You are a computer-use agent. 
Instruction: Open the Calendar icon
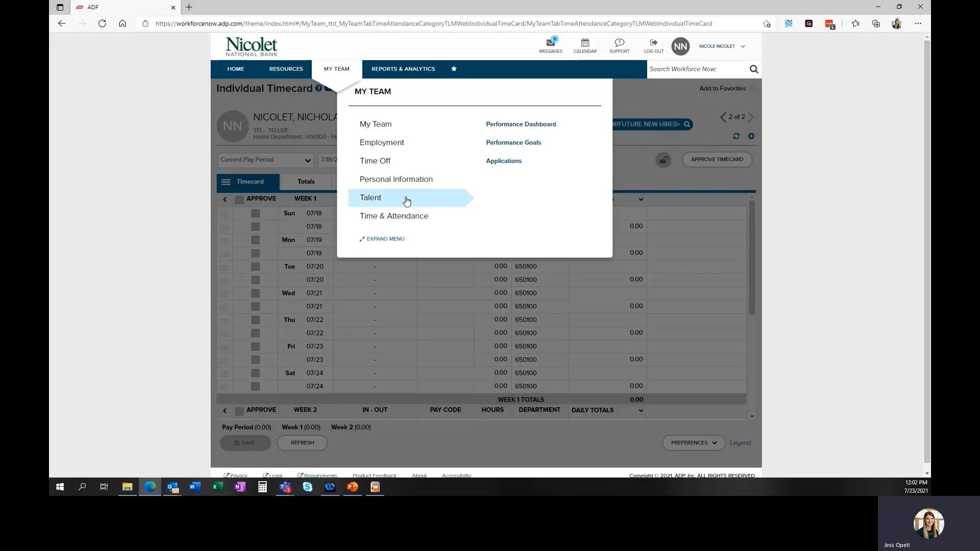[x=585, y=43]
